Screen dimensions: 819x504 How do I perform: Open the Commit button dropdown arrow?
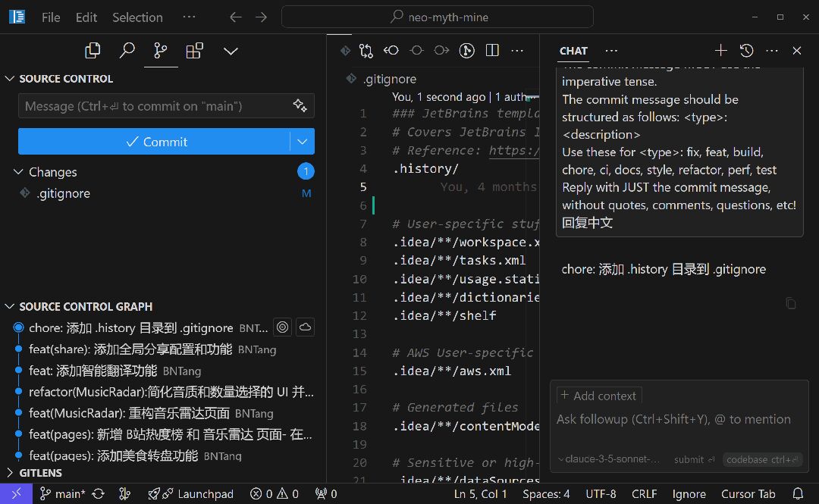coord(303,142)
